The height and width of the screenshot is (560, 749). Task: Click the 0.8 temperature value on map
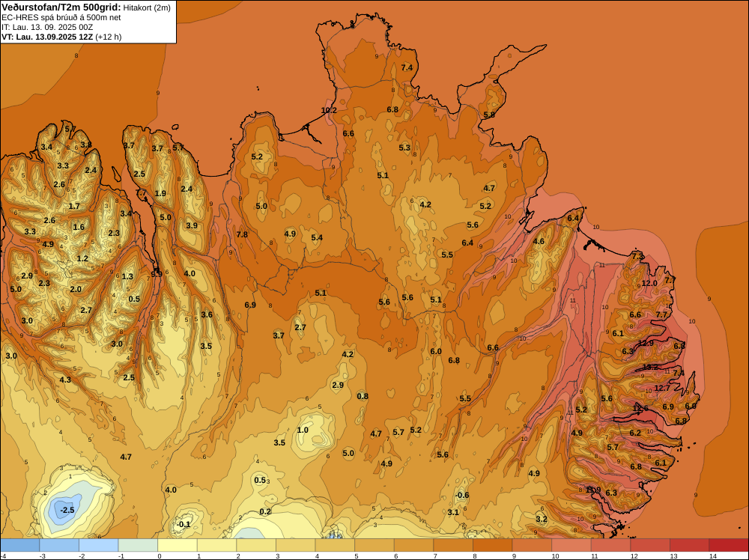pos(363,396)
